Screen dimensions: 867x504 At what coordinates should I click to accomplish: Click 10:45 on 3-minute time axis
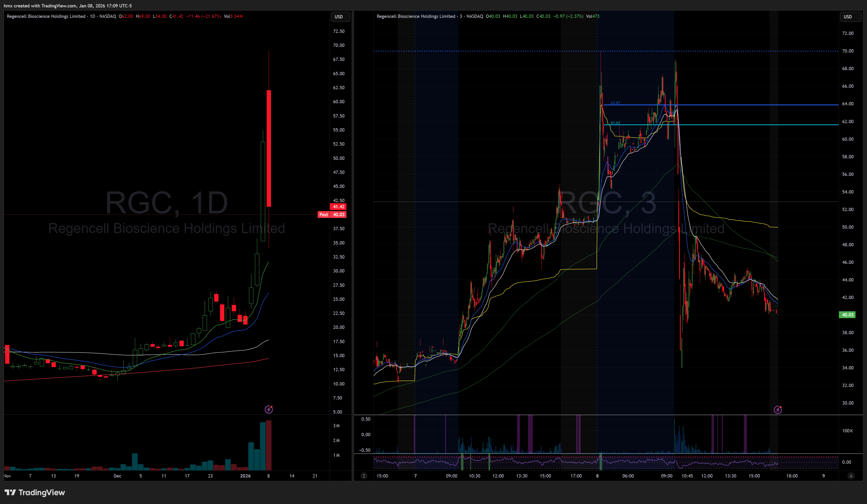click(687, 476)
